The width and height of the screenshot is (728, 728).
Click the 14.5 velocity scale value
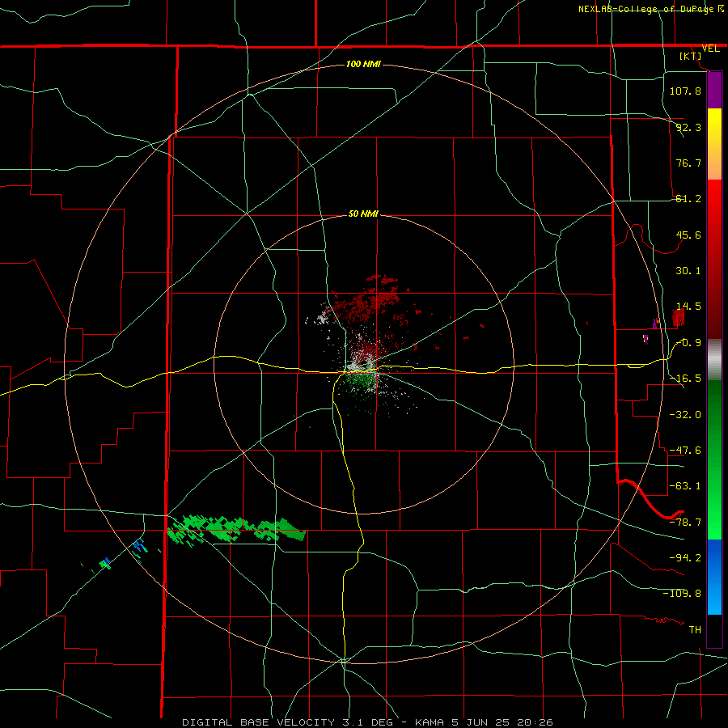tap(688, 307)
